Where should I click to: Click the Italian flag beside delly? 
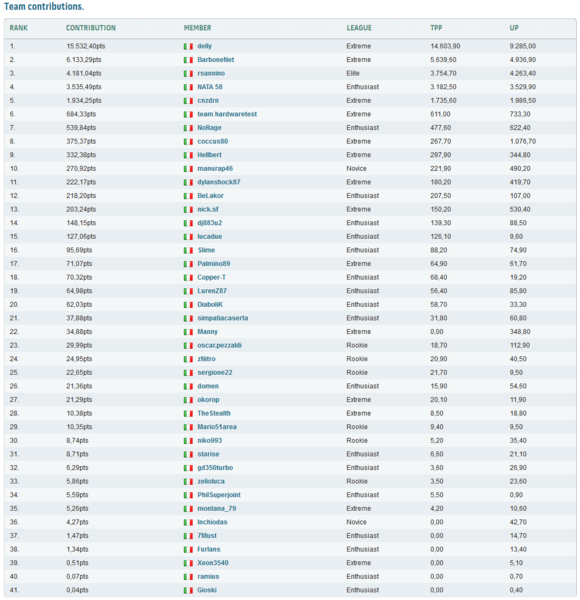[x=188, y=46]
